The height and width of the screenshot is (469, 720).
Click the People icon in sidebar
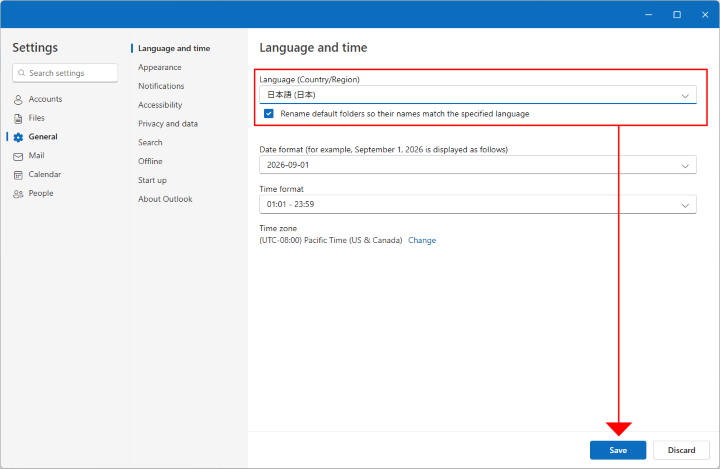[x=18, y=194]
